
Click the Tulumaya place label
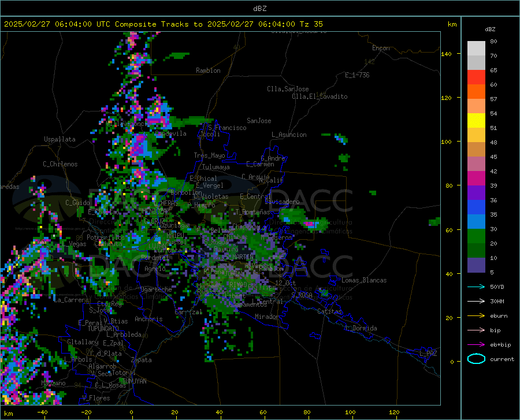click(216, 167)
